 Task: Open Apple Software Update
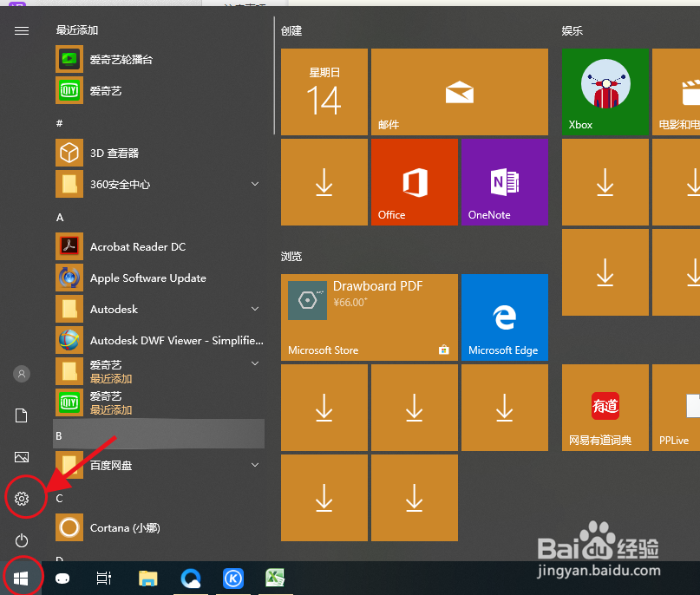click(x=160, y=278)
